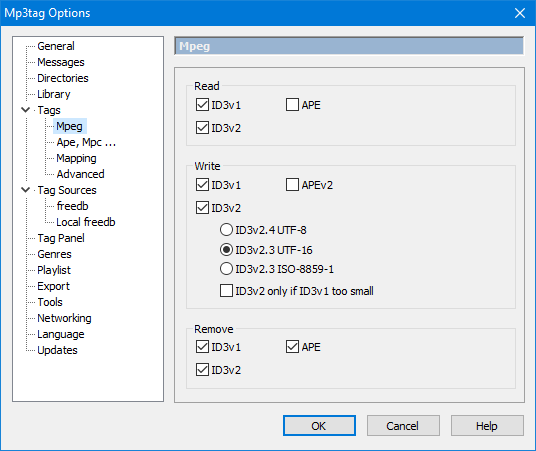Collapse the Tag Sources tree node
Screen dimensions: 536x451
pos(26,190)
